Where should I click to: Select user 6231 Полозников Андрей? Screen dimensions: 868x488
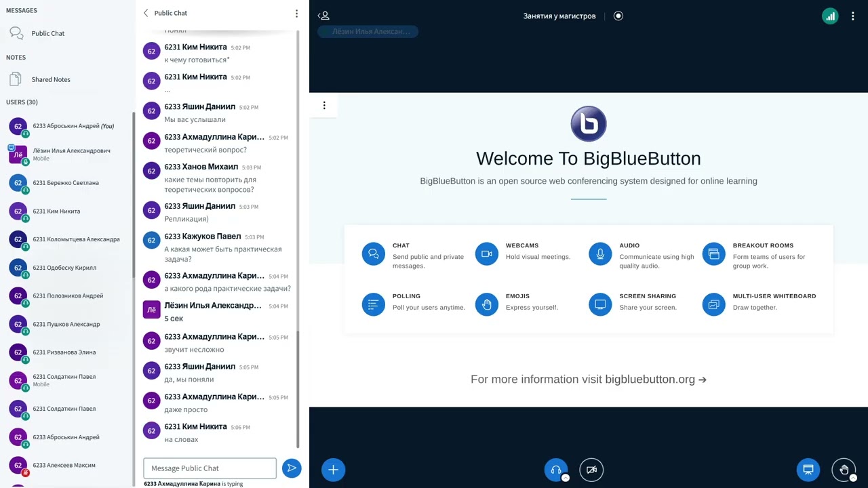[x=66, y=296]
